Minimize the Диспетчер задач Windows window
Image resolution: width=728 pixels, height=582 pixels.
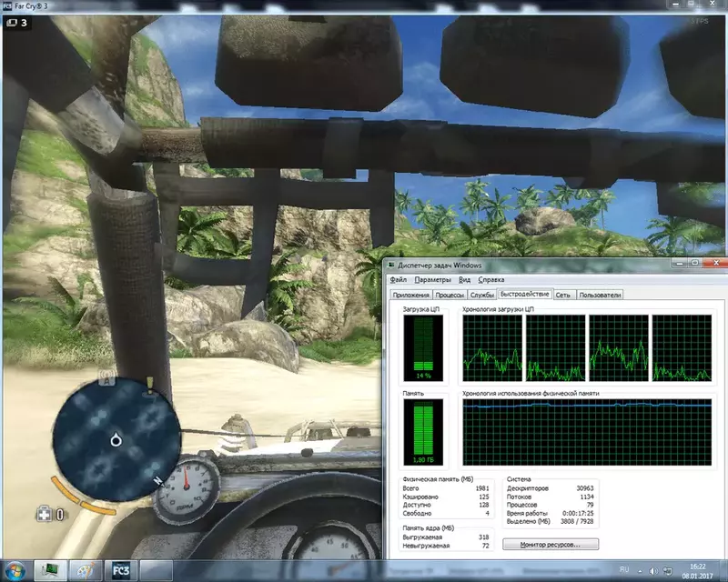point(679,263)
